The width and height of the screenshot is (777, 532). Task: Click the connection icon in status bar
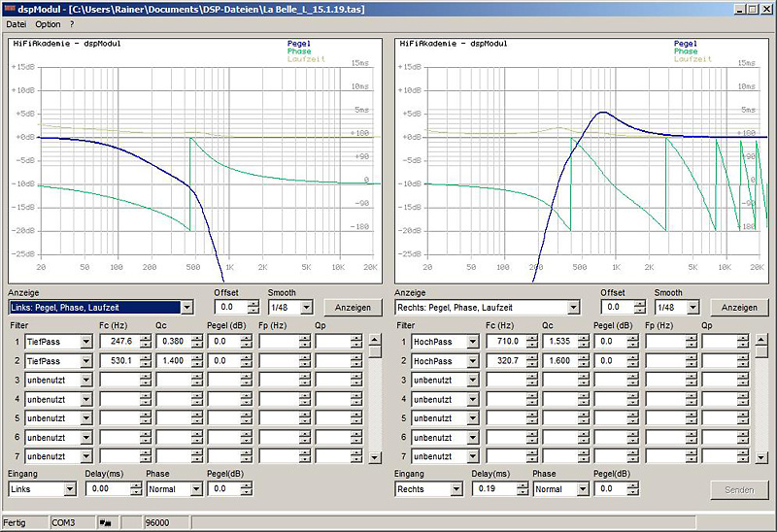104,522
